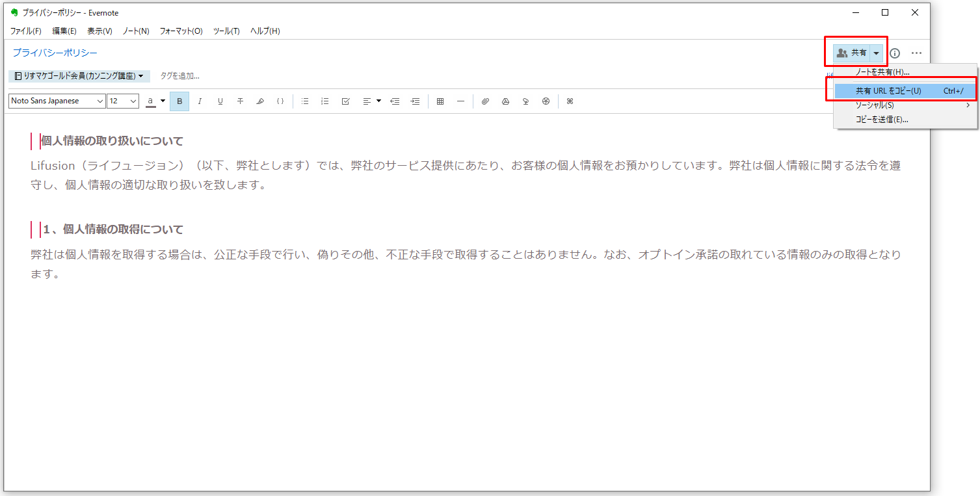Viewport: 980px width, 496px height.
Task: Open the note info (i) icon
Action: (895, 53)
